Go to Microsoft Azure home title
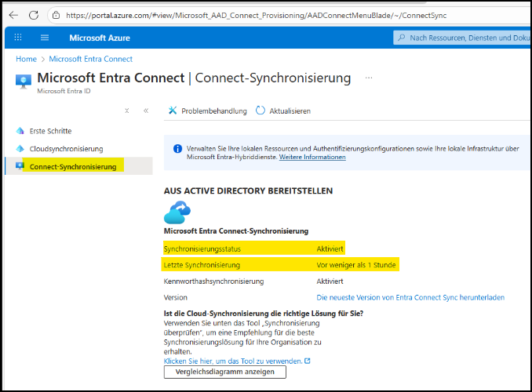The image size is (532, 392). tap(100, 38)
